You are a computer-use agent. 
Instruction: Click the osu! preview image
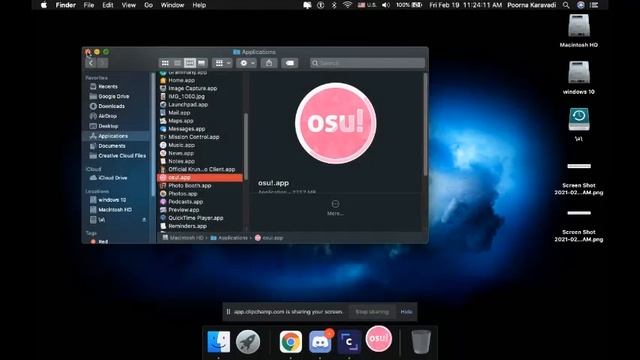tap(336, 123)
